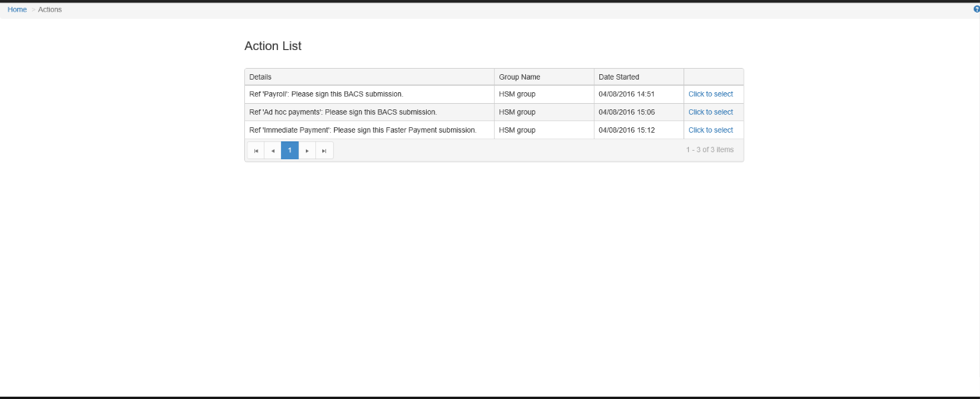The image size is (980, 399).
Task: Select page 1 in the pager
Action: coord(289,150)
